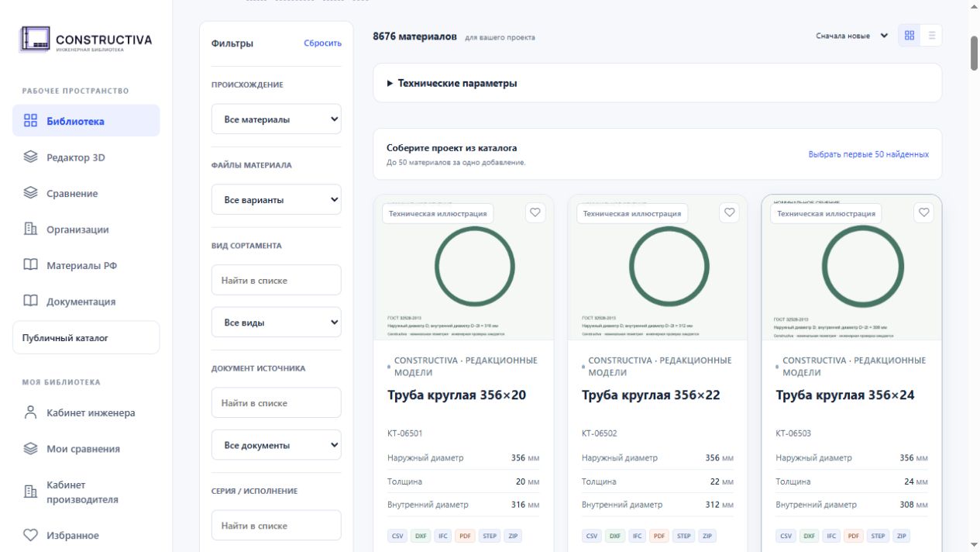Switch to grid view layout
Viewport: 980px width, 552px height.
910,36
